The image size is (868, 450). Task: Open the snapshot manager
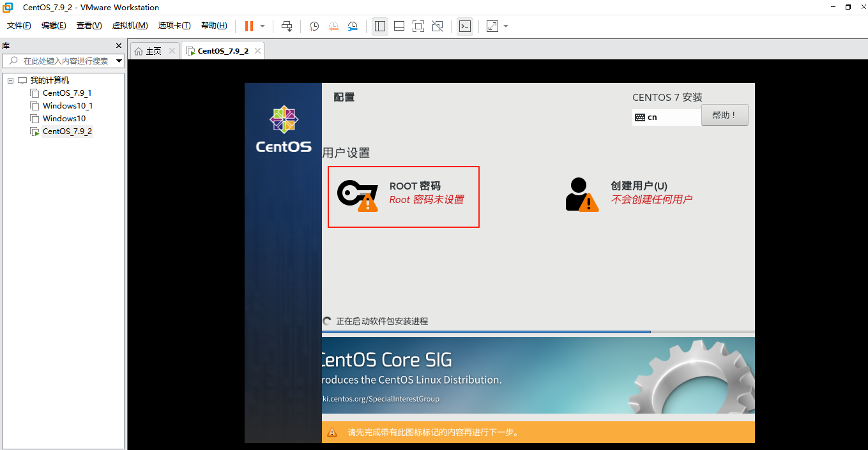pos(353,26)
